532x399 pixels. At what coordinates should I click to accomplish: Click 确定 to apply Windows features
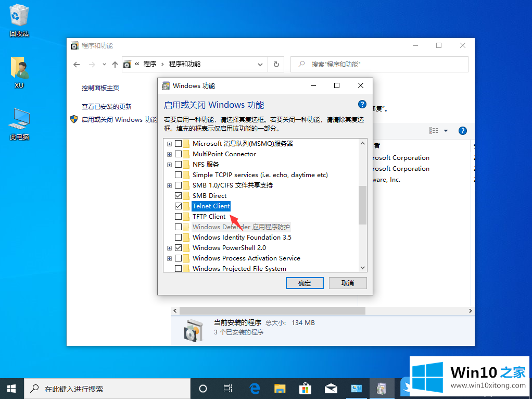(x=305, y=283)
